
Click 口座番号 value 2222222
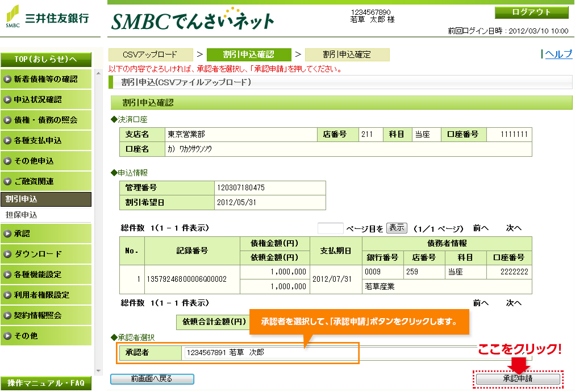pyautogui.click(x=514, y=272)
